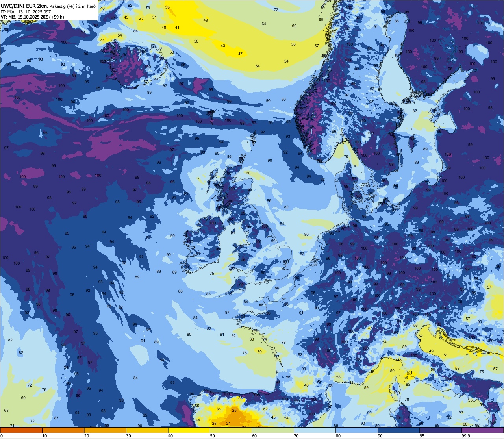Click the legend tick label '95'
Screen dimensions: 504x439
point(422,436)
